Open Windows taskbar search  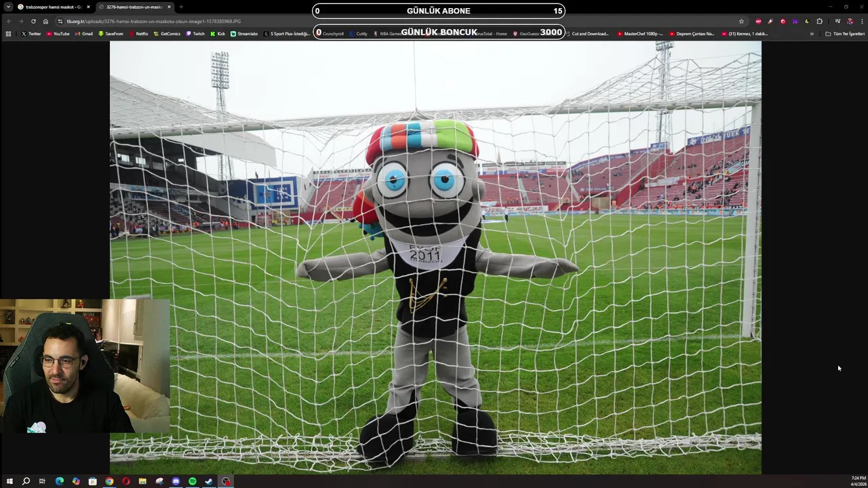point(26,481)
